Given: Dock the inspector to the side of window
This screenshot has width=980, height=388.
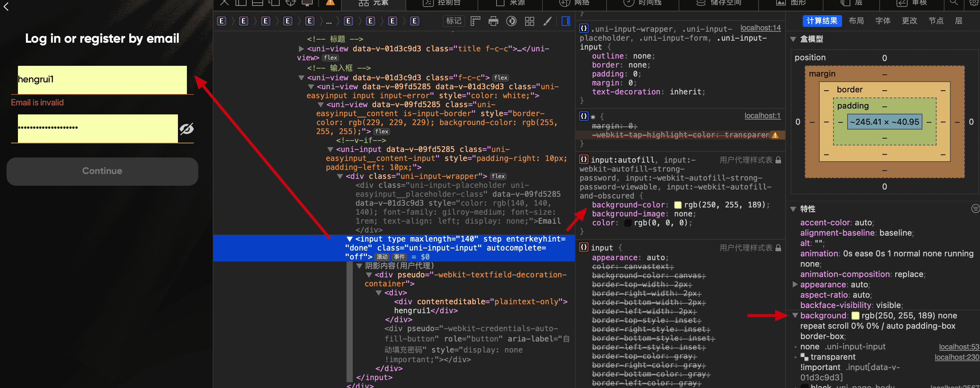Looking at the screenshot, I should coord(241,2).
